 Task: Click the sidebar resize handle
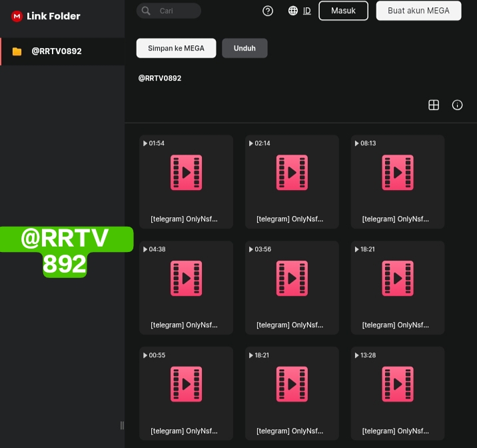point(122,425)
